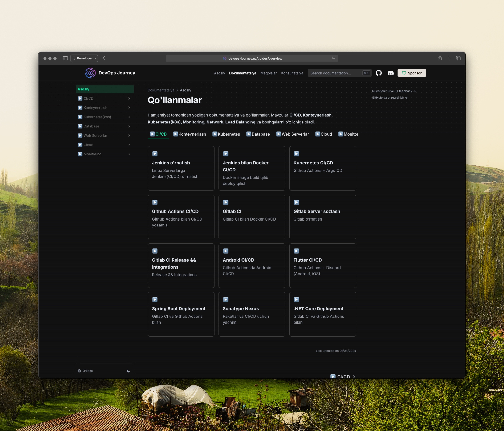Expand the CI/CD sidebar chevron
The width and height of the screenshot is (504, 431).
[129, 98]
